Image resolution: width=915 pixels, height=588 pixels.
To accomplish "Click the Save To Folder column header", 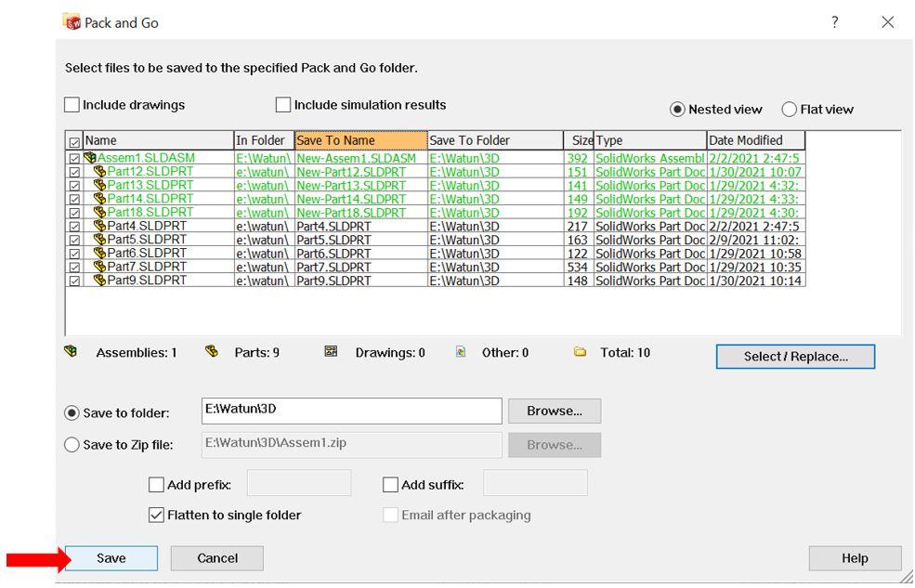I will 495,140.
